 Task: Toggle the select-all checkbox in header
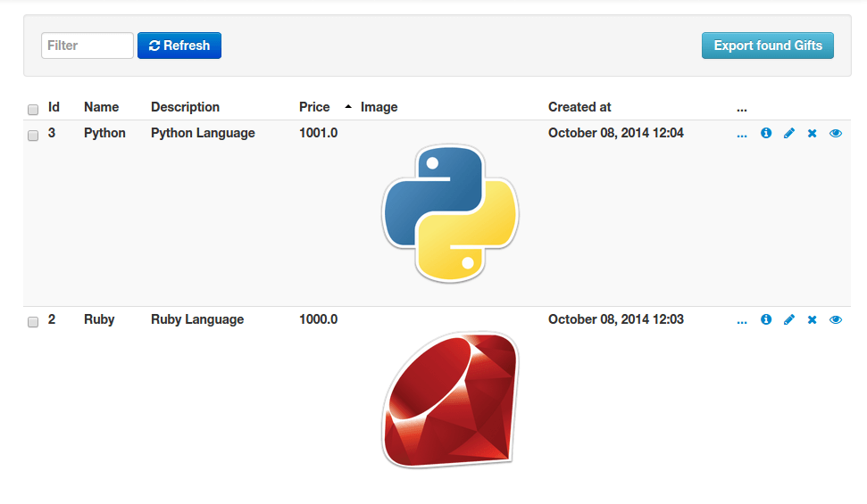point(33,110)
